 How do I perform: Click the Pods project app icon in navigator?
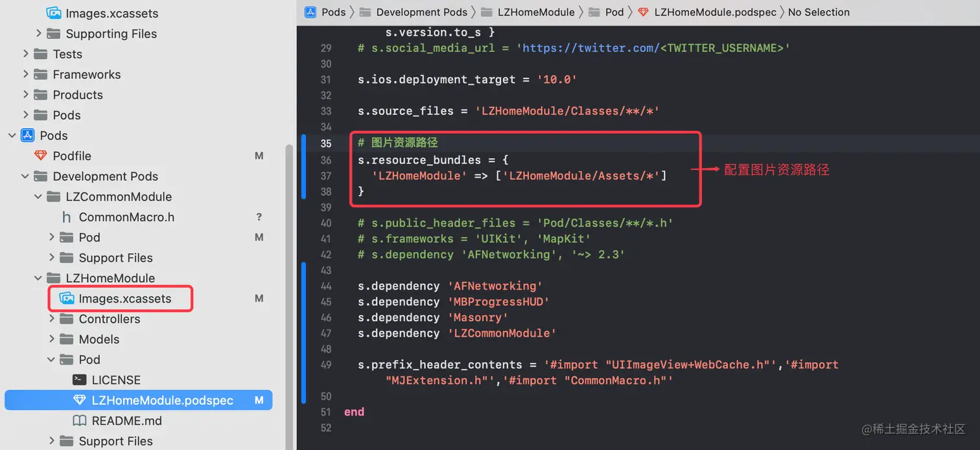coord(27,135)
